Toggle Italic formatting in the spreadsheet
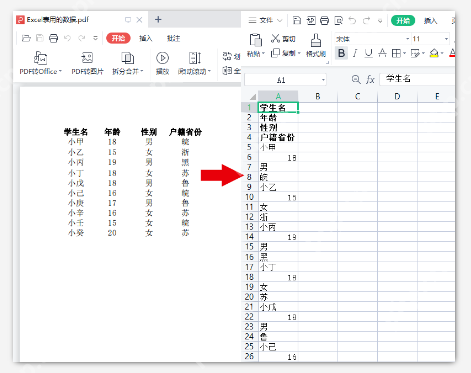 tap(355, 53)
